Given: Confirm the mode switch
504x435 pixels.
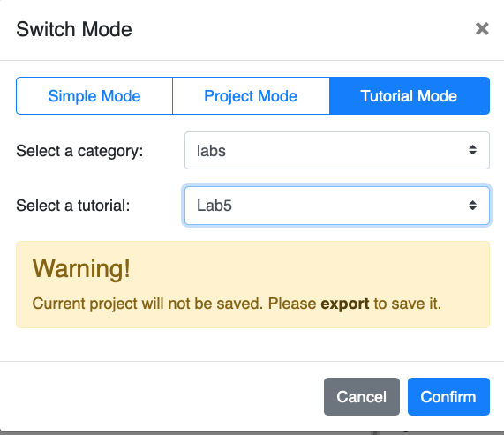Looking at the screenshot, I should [x=448, y=396].
